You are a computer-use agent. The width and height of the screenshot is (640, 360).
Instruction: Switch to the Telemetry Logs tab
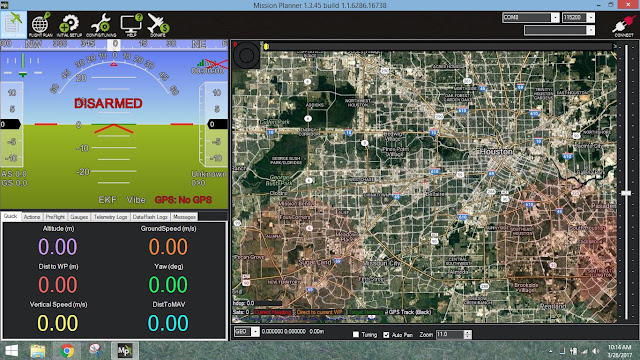pos(110,217)
